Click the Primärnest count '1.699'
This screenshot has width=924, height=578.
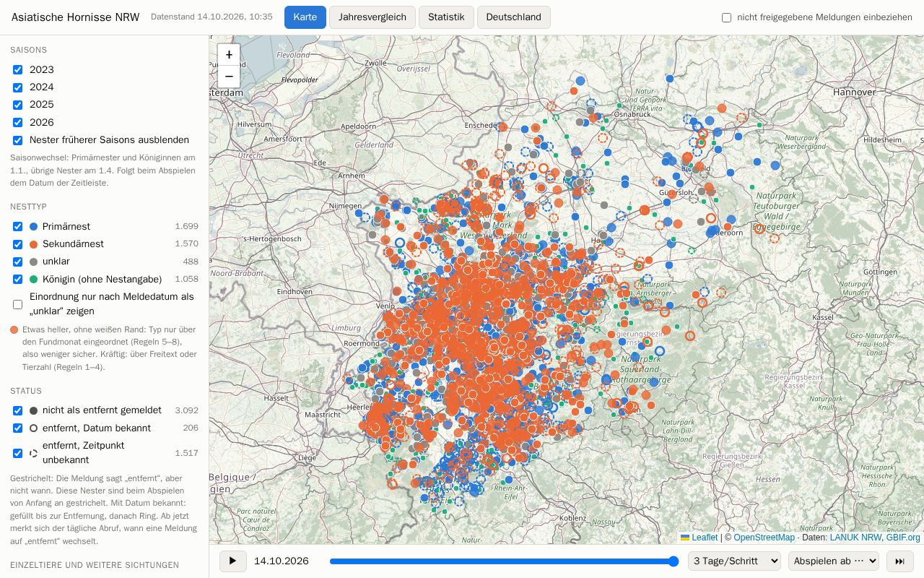[186, 227]
